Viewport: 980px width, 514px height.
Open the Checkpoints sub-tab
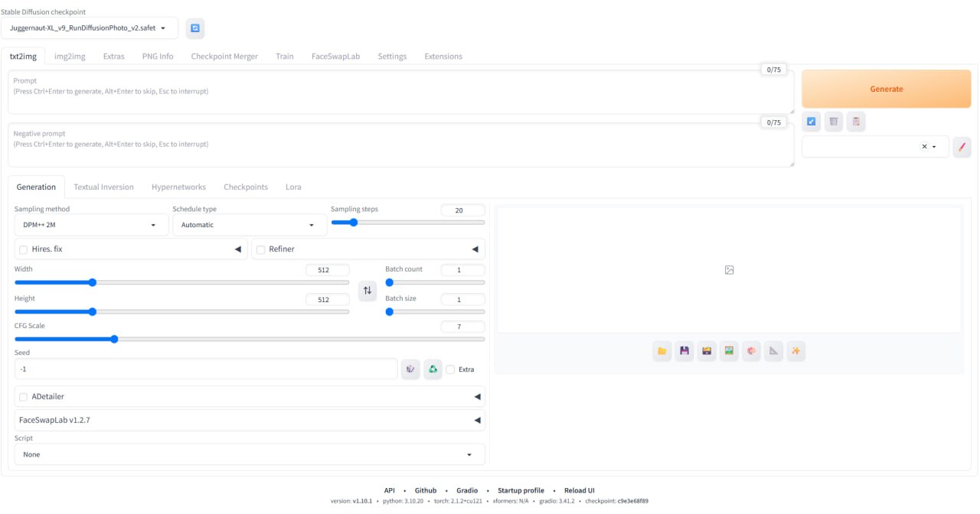(246, 187)
